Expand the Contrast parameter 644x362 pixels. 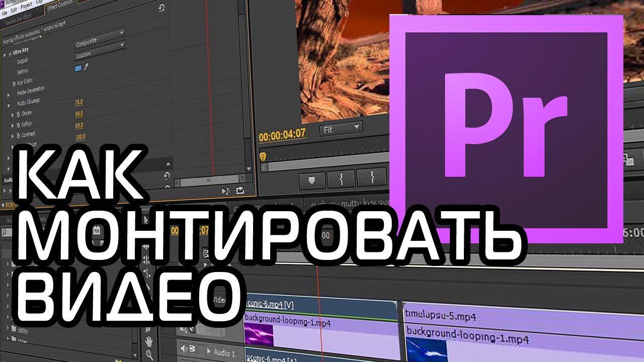tap(12, 137)
